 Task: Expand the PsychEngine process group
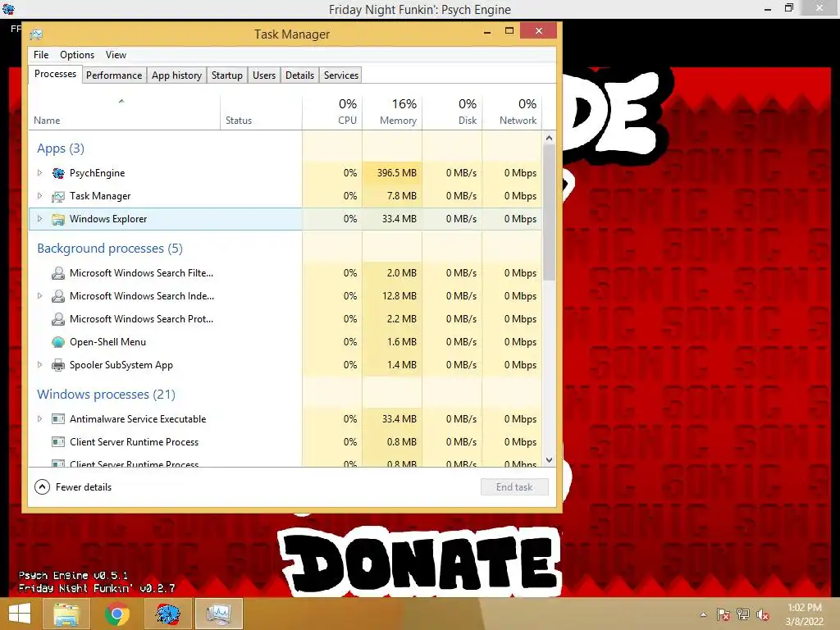coord(39,173)
